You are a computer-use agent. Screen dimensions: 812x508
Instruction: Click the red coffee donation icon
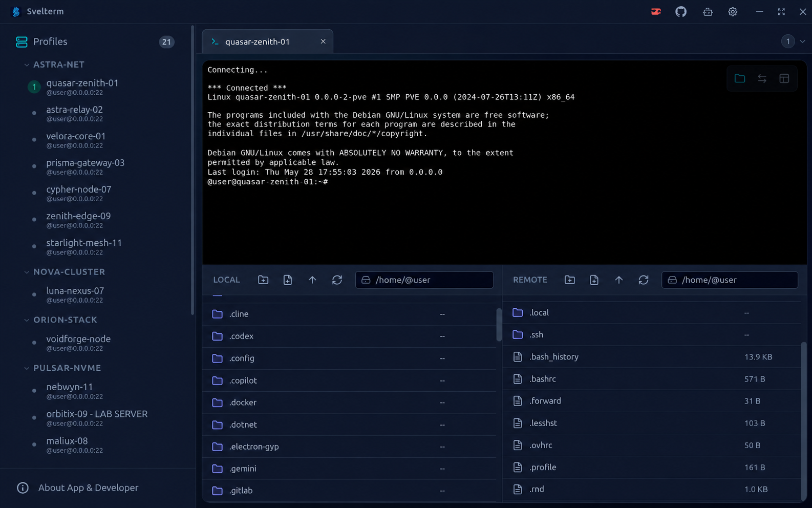(x=656, y=12)
